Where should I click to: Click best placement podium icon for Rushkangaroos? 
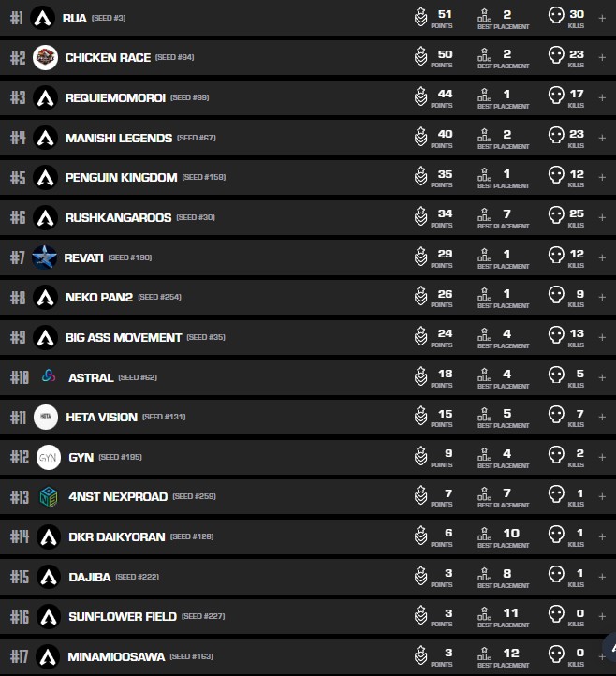coord(485,217)
